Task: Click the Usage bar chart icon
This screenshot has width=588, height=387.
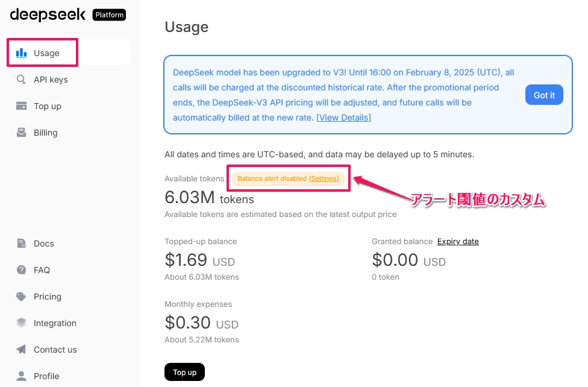Action: [21, 53]
